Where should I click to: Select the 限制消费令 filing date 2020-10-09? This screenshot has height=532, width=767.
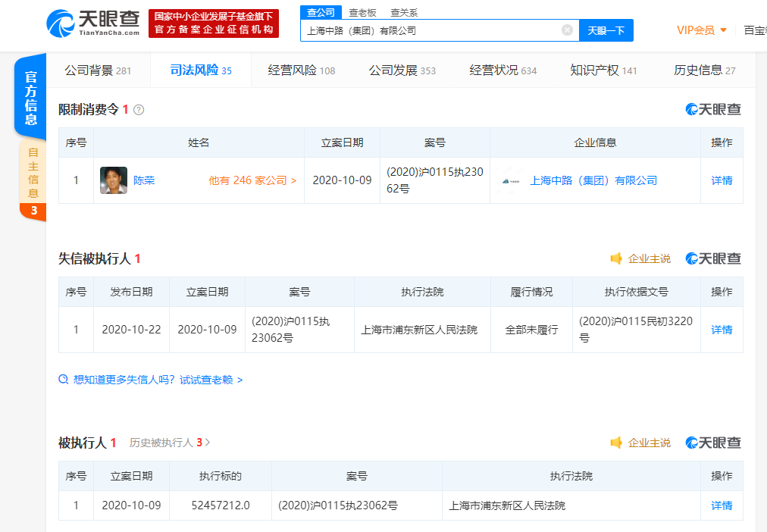[x=343, y=180]
